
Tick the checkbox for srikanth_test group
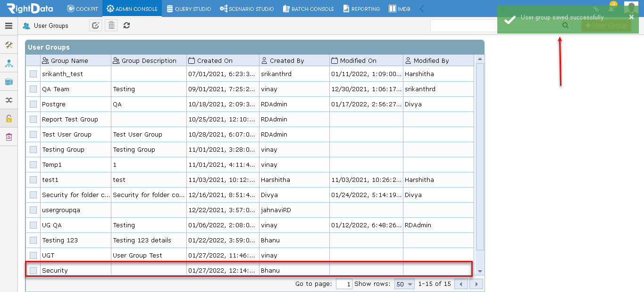point(33,74)
